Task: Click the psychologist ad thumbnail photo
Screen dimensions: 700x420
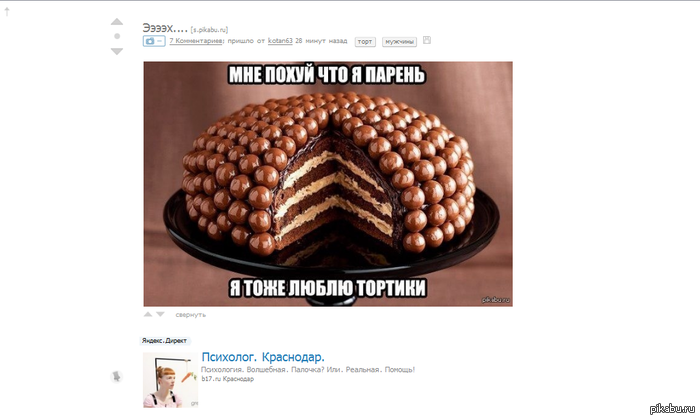Action: coord(171,380)
